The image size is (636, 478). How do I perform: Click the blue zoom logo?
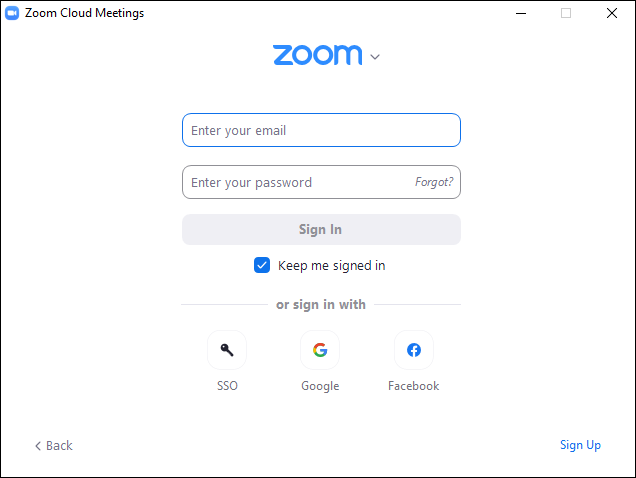click(x=318, y=55)
